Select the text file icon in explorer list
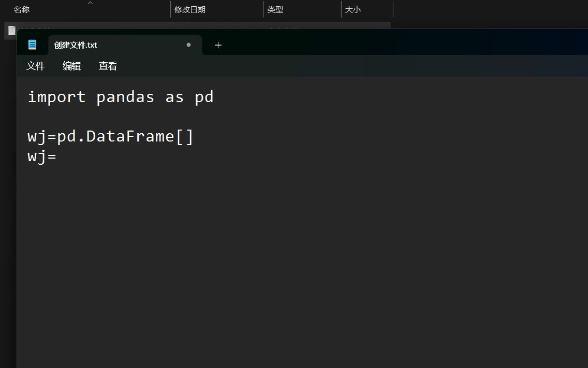Screen dimensions: 588x368 [11, 31]
